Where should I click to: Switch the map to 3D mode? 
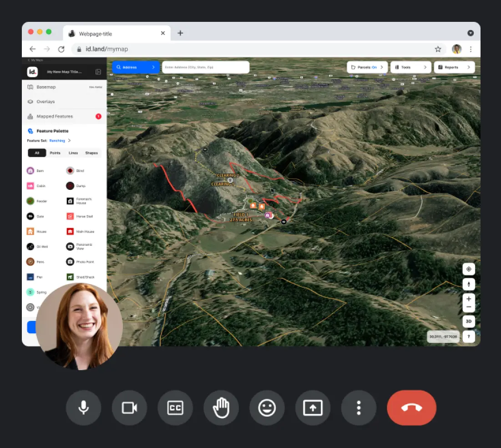[x=468, y=321]
